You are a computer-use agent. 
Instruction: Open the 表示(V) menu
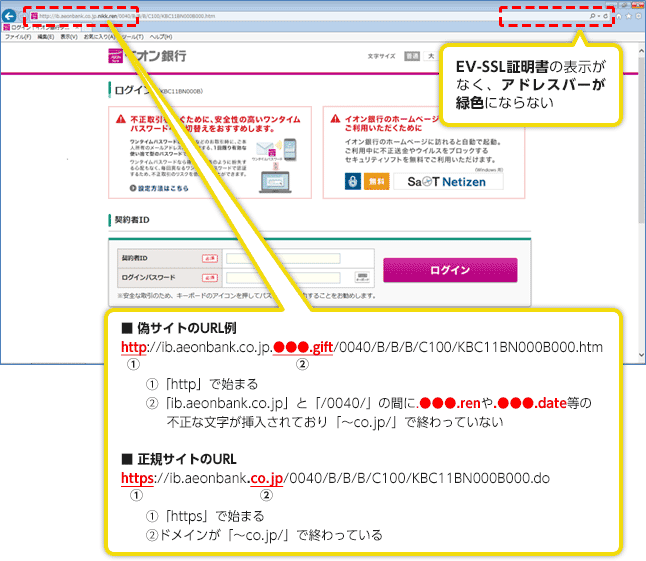click(69, 37)
